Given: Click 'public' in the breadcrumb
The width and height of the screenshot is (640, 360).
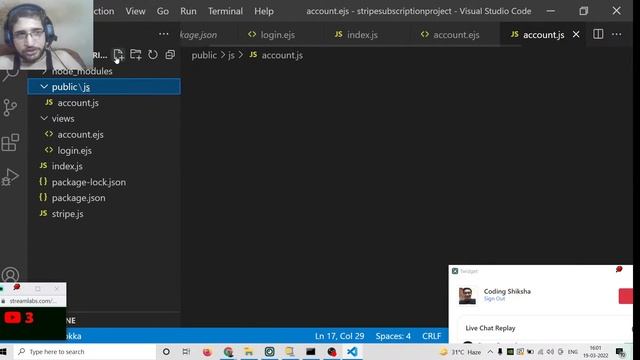Looking at the screenshot, I should [204, 55].
